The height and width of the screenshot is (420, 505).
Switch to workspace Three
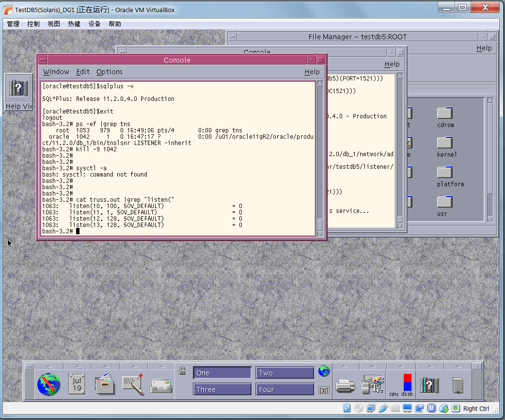click(222, 389)
